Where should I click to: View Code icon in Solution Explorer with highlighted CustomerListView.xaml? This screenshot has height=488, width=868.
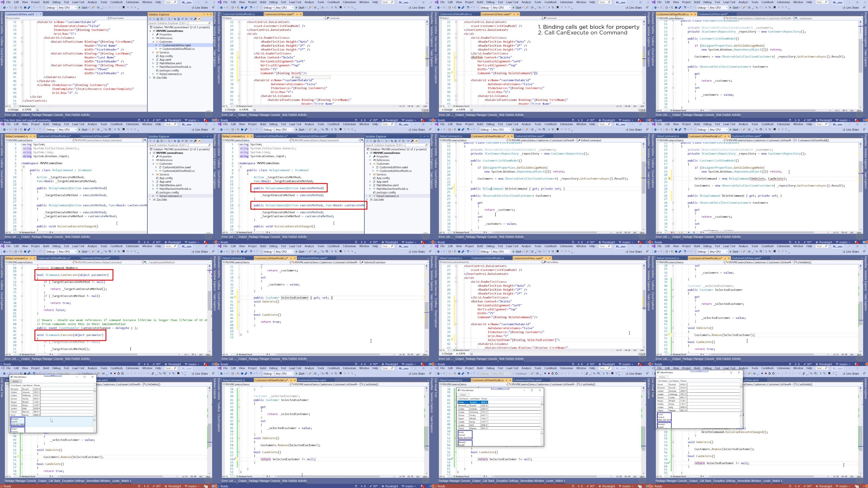[x=192, y=19]
